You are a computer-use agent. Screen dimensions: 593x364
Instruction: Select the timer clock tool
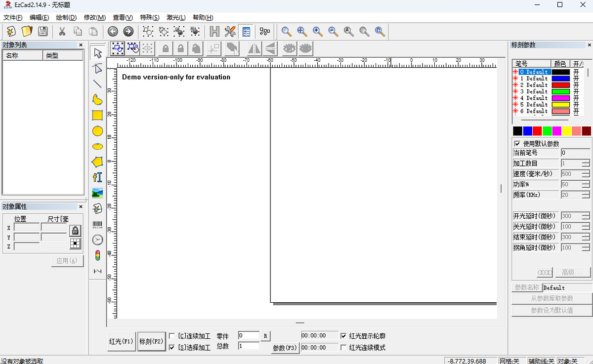point(98,240)
